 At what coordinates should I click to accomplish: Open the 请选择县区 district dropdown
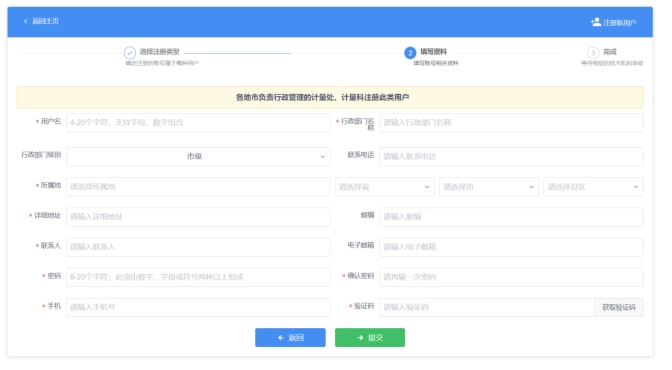tap(593, 187)
